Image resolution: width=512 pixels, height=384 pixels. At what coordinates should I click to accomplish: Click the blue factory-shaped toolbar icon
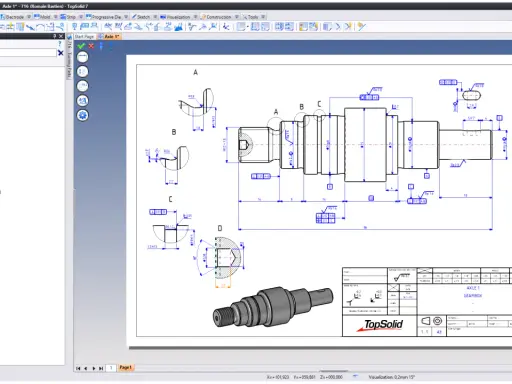(178, 27)
